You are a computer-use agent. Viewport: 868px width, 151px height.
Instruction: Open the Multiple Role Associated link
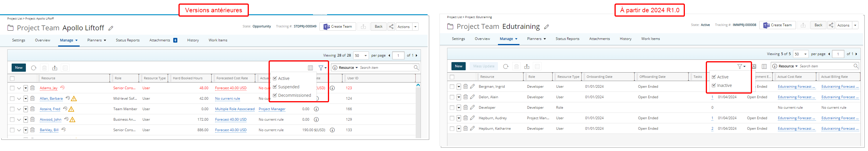[x=235, y=109]
